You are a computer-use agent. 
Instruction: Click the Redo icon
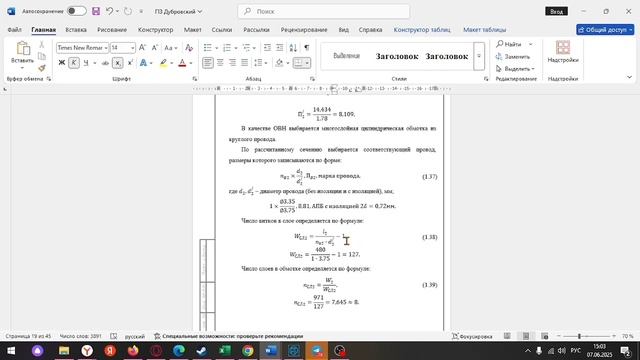point(128,11)
